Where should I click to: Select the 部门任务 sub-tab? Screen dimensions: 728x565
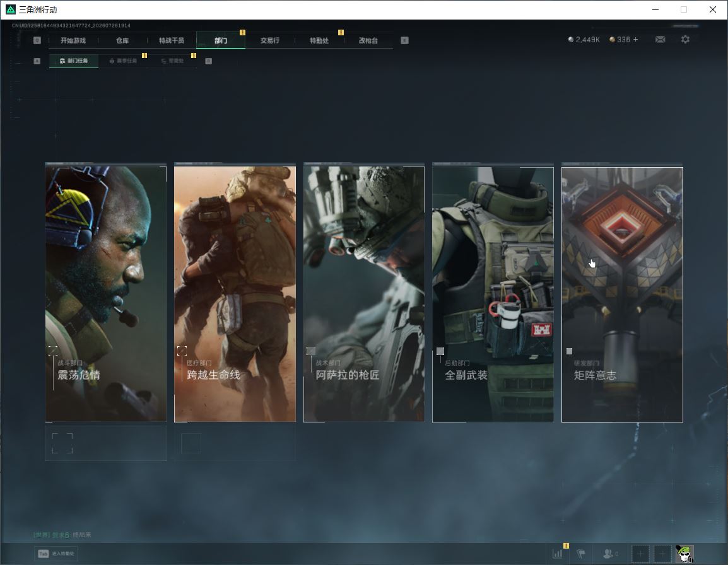click(74, 61)
